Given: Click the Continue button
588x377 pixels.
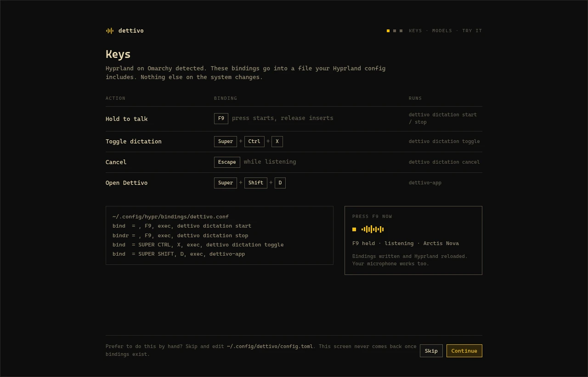Looking at the screenshot, I should pyautogui.click(x=464, y=351).
